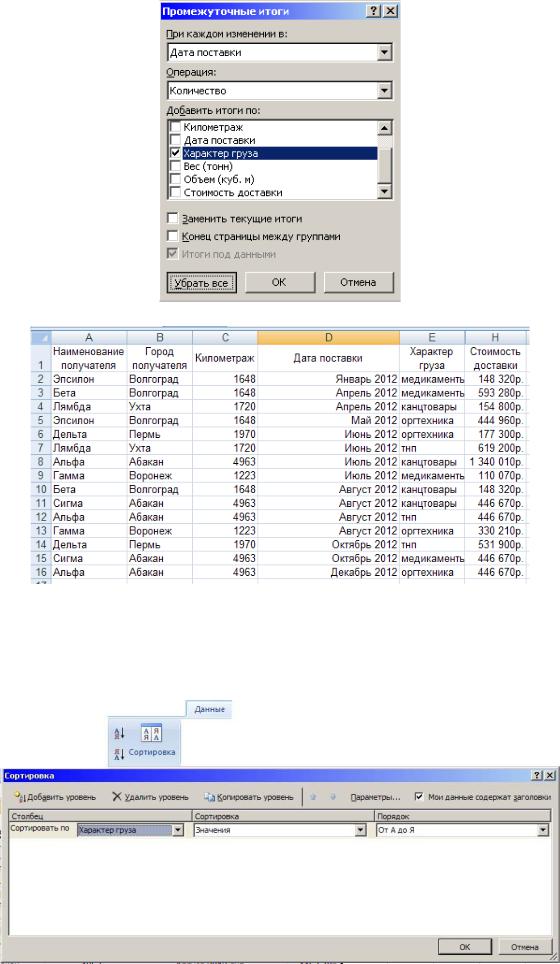Enable Конец страницы между группами option

coord(173,236)
